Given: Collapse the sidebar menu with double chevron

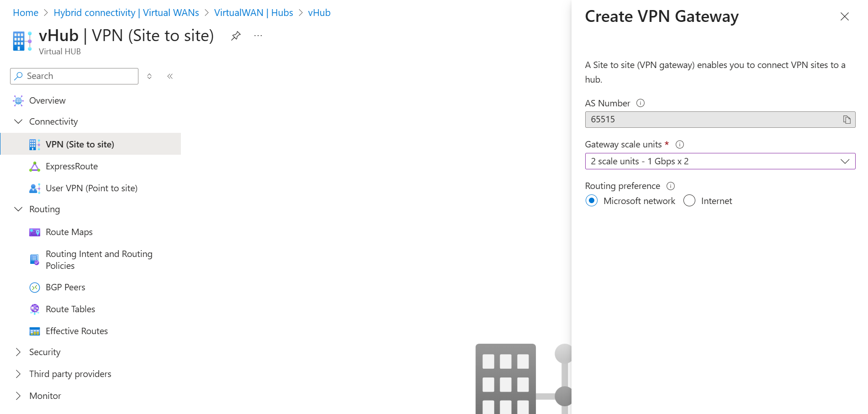Looking at the screenshot, I should coord(170,76).
